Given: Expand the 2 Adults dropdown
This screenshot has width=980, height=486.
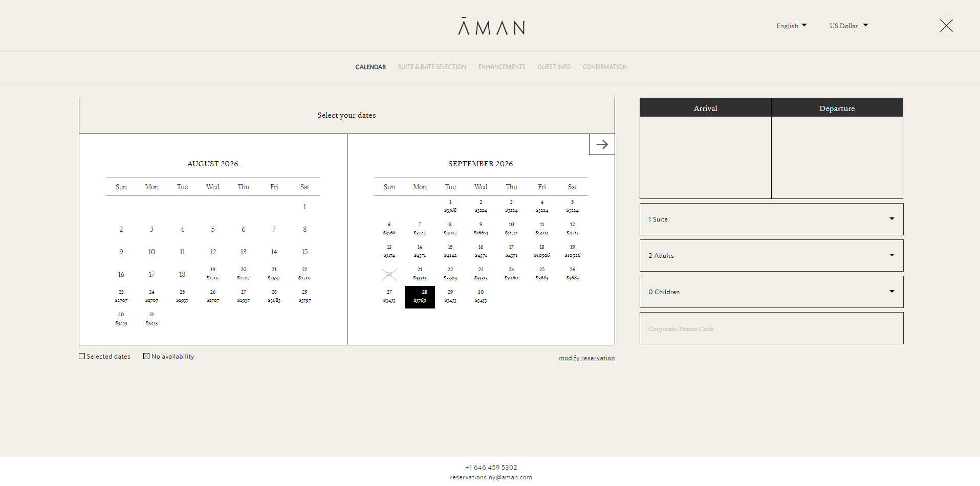Looking at the screenshot, I should pyautogui.click(x=771, y=255).
